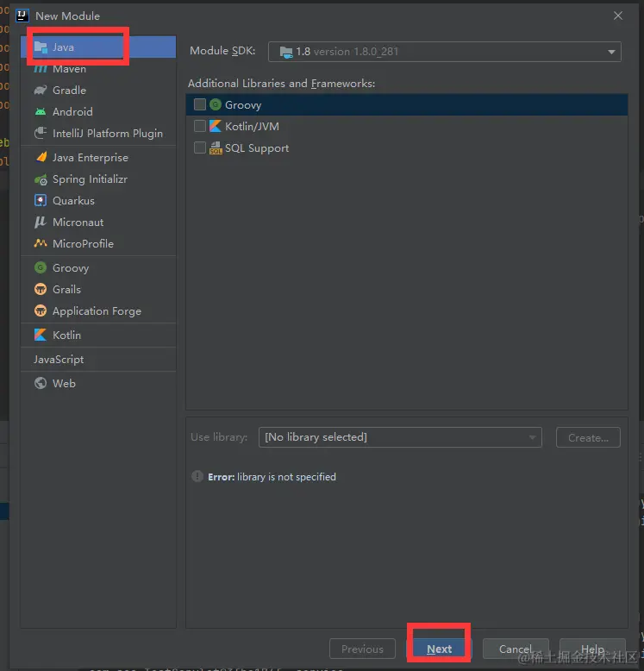Click the 'SQL Support' framework label
The image size is (644, 671).
point(257,148)
